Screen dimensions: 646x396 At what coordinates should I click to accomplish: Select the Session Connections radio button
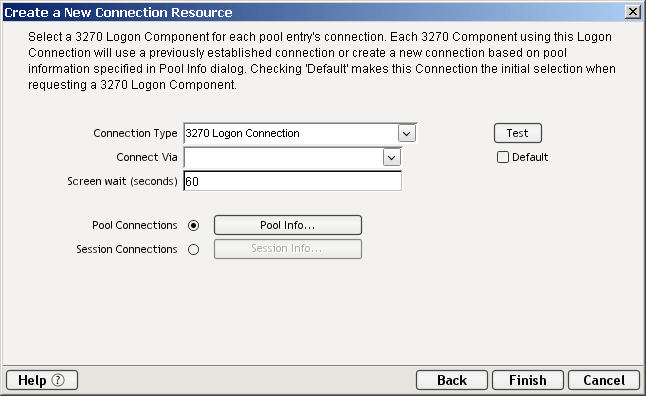tap(193, 249)
